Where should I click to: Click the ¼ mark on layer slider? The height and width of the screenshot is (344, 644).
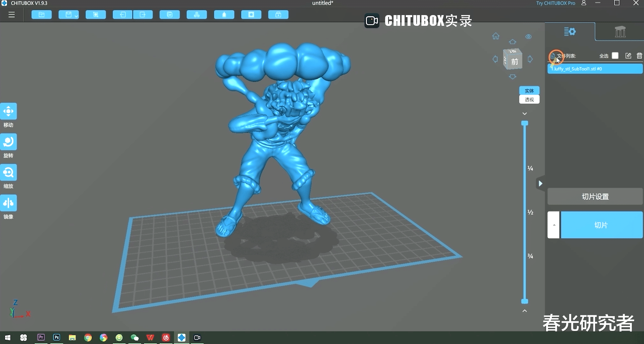pyautogui.click(x=530, y=168)
